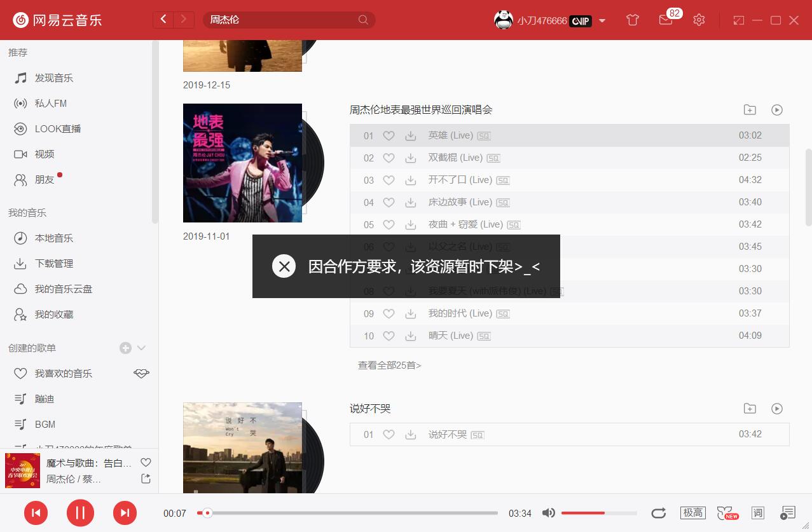Dismiss the resource unavailable notification
The width and height of the screenshot is (812, 532).
[284, 266]
